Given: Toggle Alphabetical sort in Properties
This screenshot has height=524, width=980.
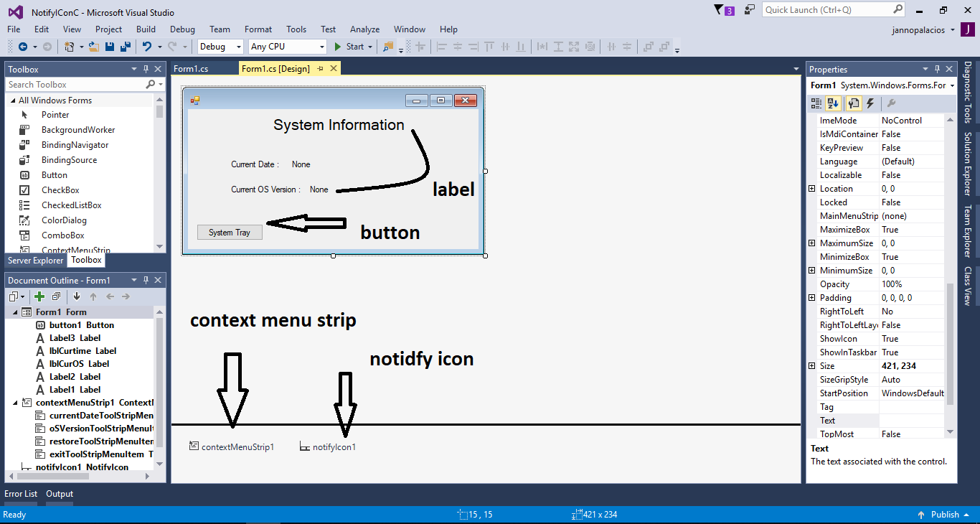Looking at the screenshot, I should pyautogui.click(x=833, y=103).
